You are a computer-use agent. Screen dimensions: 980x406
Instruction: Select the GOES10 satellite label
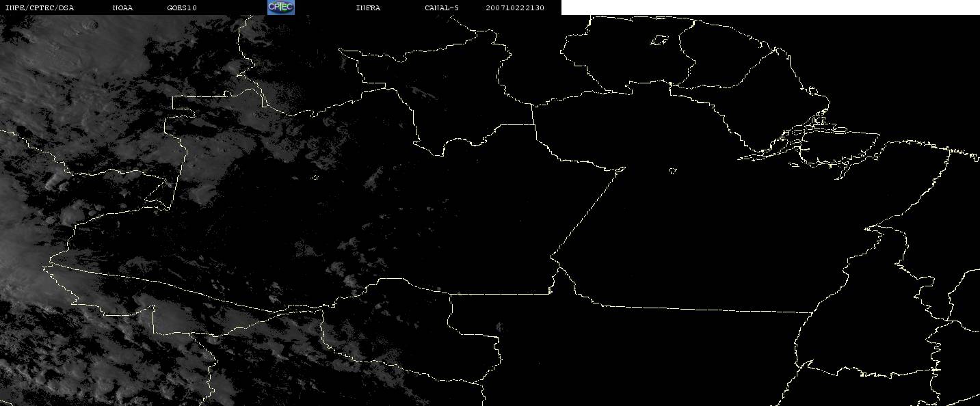(x=182, y=8)
